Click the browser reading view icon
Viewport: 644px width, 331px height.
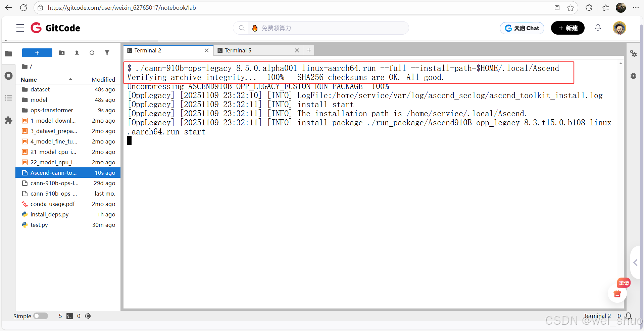[557, 8]
